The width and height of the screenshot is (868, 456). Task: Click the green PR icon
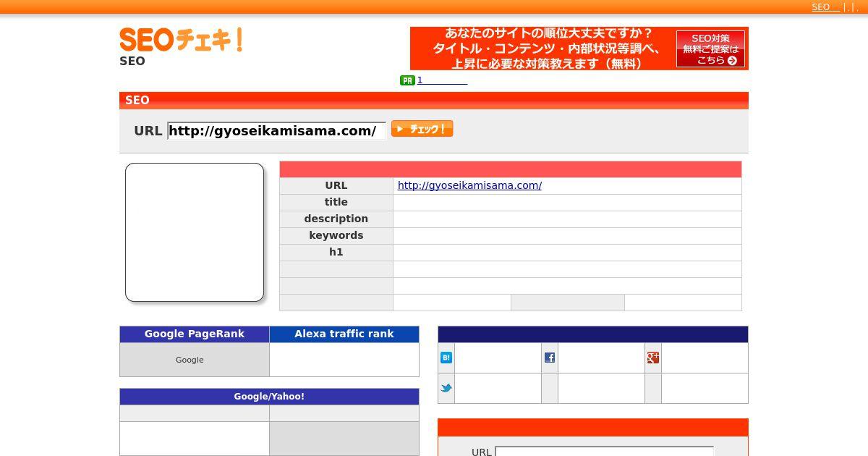407,80
